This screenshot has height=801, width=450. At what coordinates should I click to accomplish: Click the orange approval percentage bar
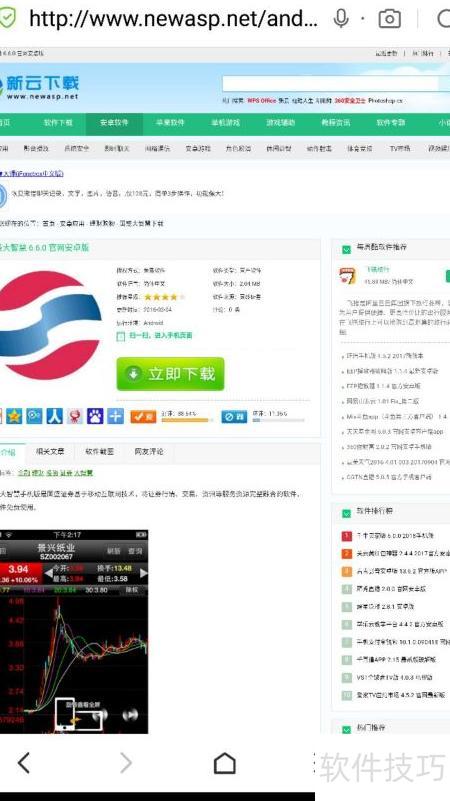click(x=187, y=420)
